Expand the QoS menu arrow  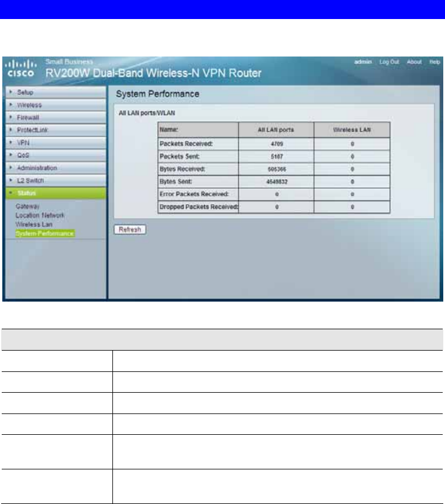click(11, 155)
